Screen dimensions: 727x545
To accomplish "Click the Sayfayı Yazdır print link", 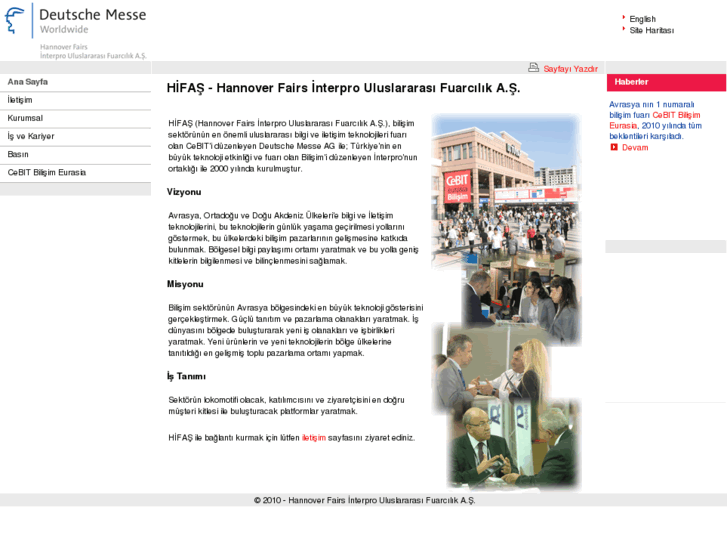I will point(570,69).
